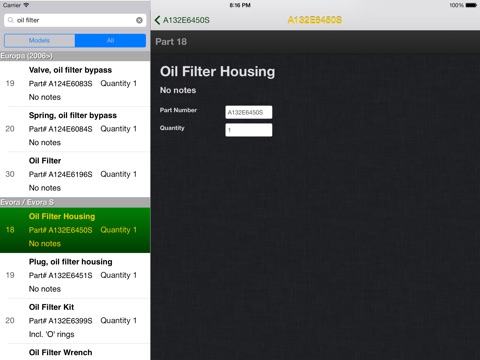Click the Incl. 'O' rings note
This screenshot has height=360, width=480.
pyautogui.click(x=52, y=334)
